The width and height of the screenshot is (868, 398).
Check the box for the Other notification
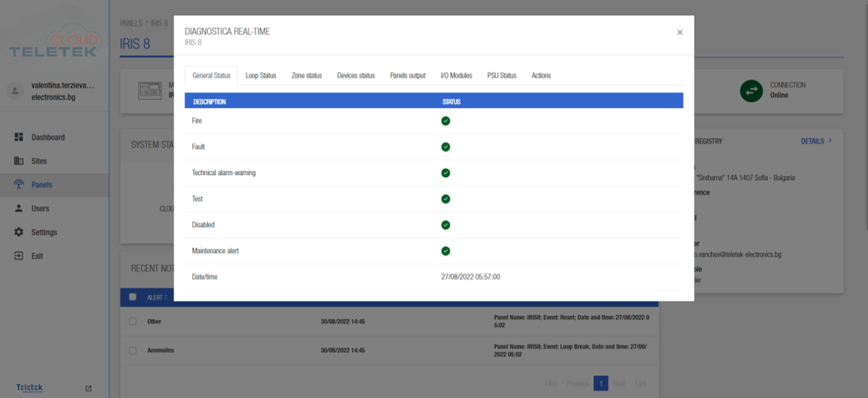(132, 321)
